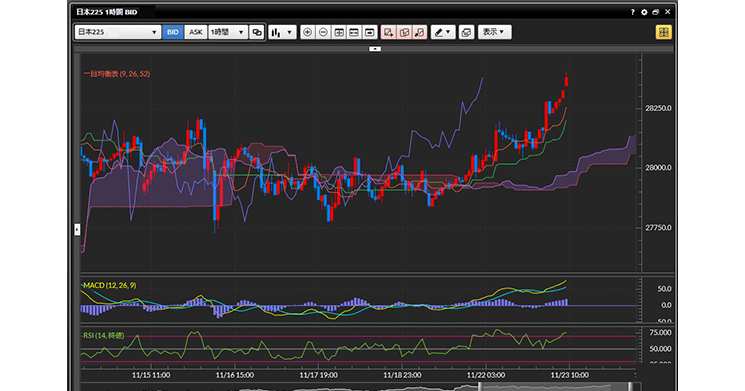Screen dimensions: 745x391
Task: Click the 11/16 15:00 time axis label
Action: pyautogui.click(x=235, y=375)
